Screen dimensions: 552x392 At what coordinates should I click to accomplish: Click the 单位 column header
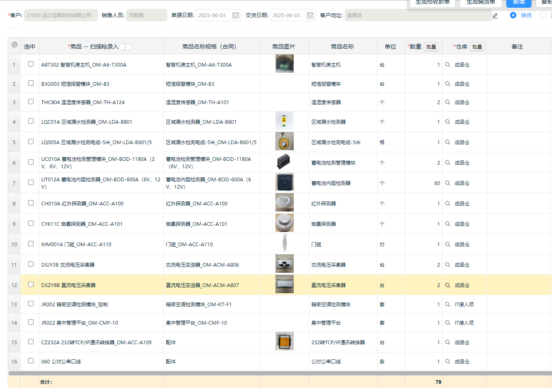391,46
